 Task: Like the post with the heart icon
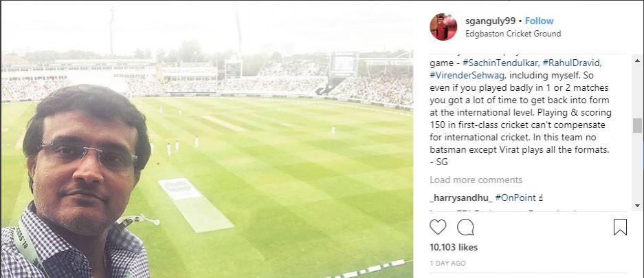coord(438,227)
